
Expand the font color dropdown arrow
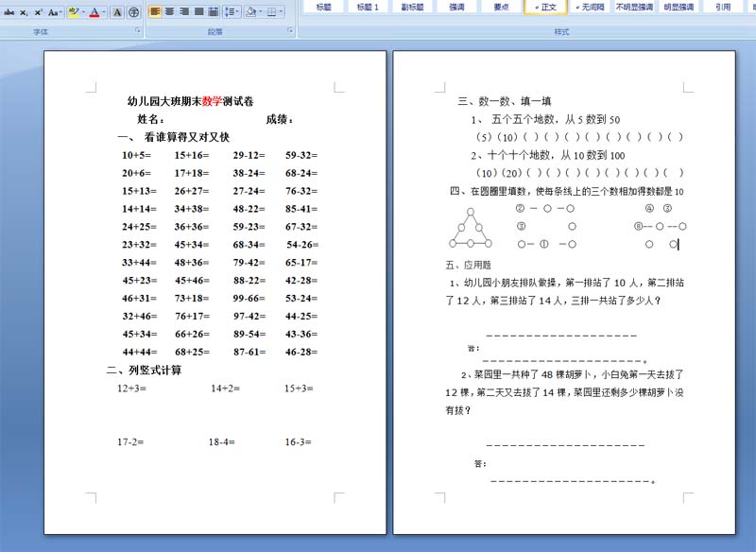(104, 12)
